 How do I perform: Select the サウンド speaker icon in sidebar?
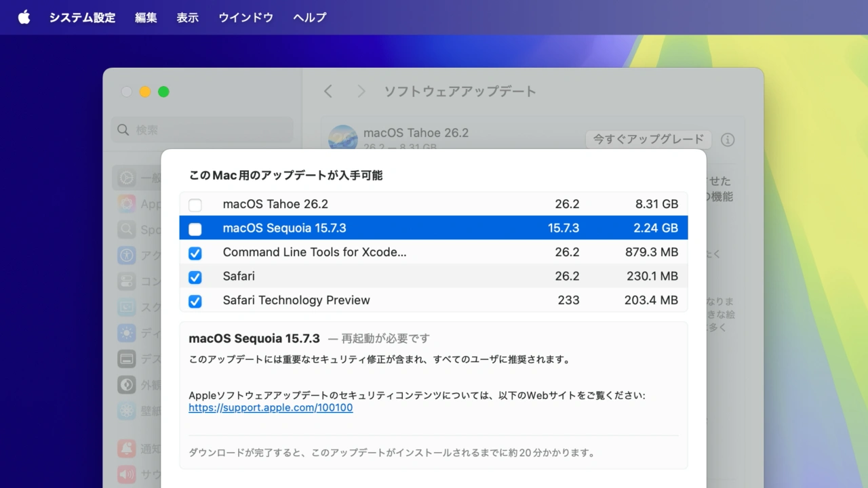click(x=126, y=474)
